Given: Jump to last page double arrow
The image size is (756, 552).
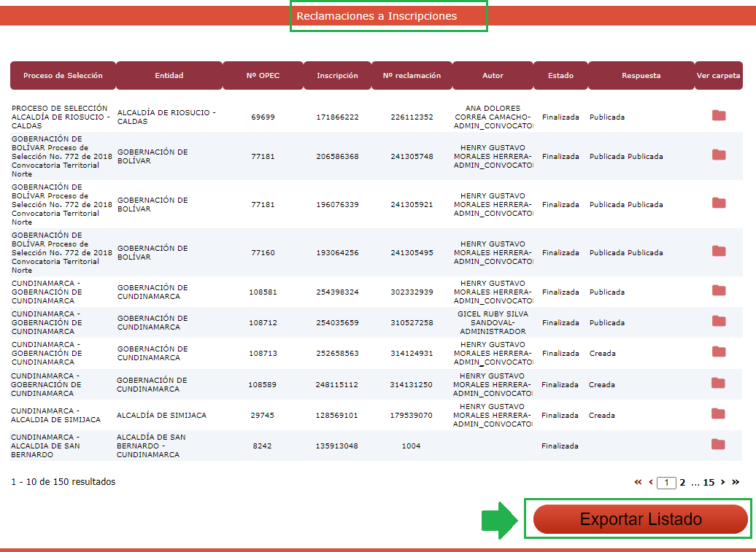Looking at the screenshot, I should click(736, 482).
